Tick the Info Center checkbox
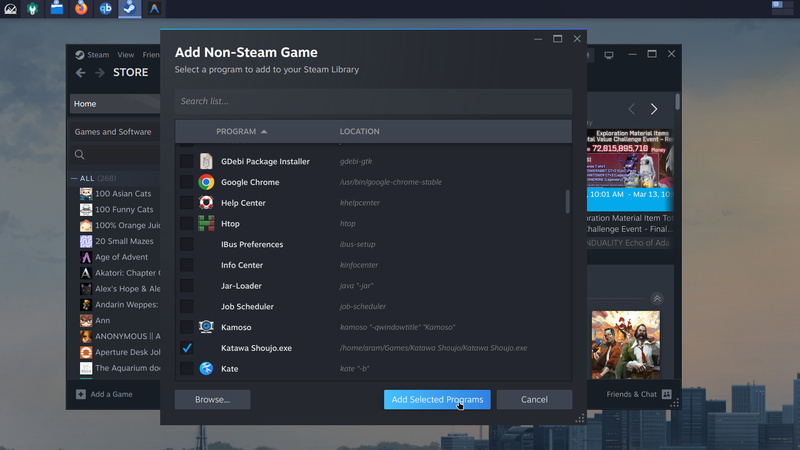Image resolution: width=800 pixels, height=450 pixels. [x=187, y=265]
